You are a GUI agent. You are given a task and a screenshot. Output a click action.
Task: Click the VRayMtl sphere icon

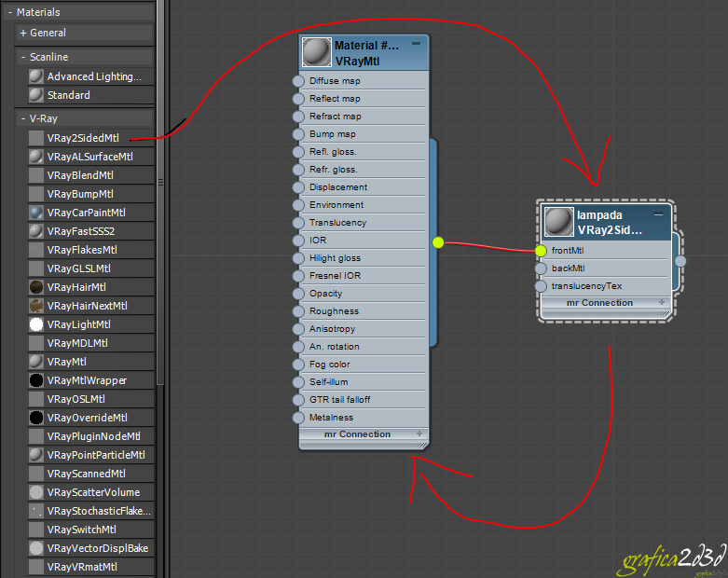[36, 362]
